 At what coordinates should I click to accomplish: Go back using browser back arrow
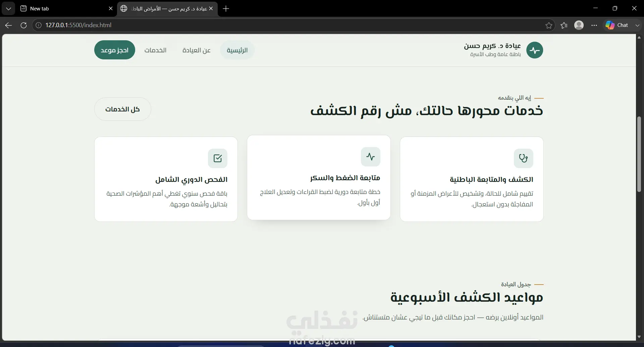pyautogui.click(x=9, y=25)
